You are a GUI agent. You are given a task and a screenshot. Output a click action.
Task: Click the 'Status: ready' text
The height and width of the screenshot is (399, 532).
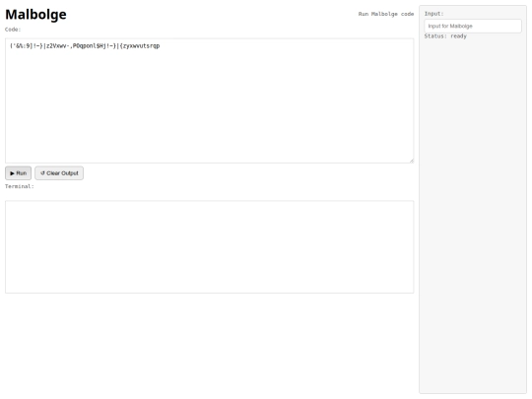[445, 36]
